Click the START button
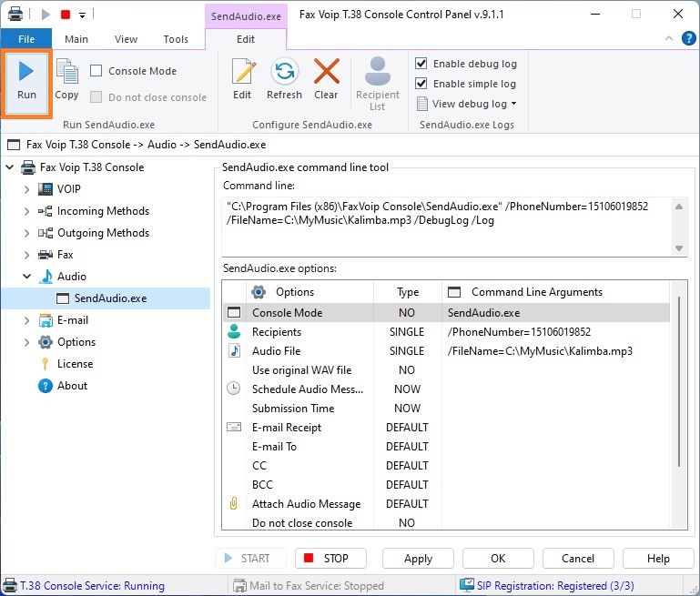 point(250,558)
